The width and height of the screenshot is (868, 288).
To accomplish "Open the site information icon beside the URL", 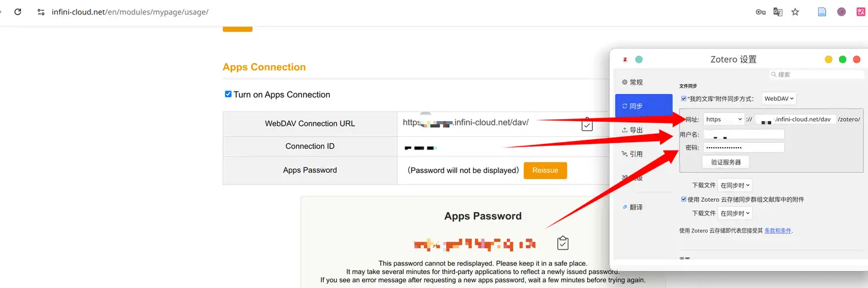I will tap(41, 11).
